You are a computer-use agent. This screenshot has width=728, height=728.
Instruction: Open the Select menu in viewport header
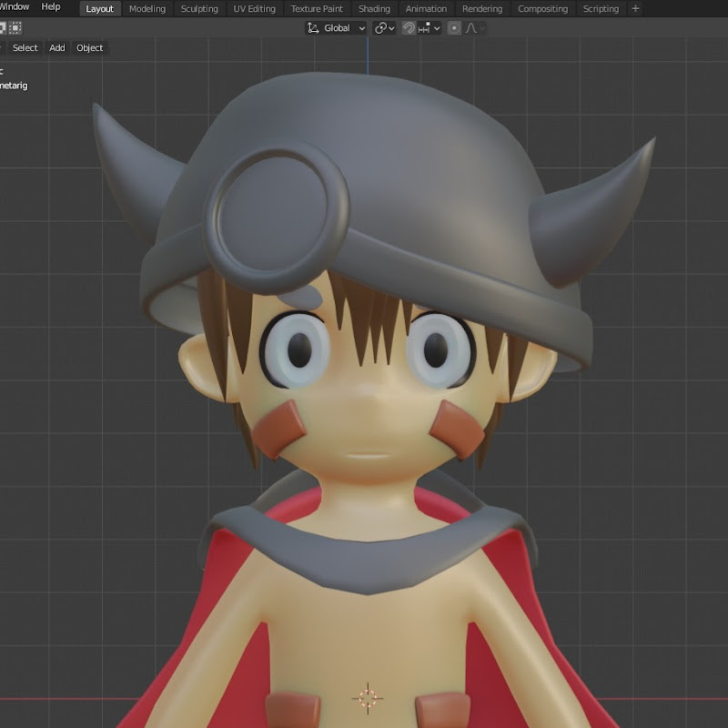coord(25,48)
